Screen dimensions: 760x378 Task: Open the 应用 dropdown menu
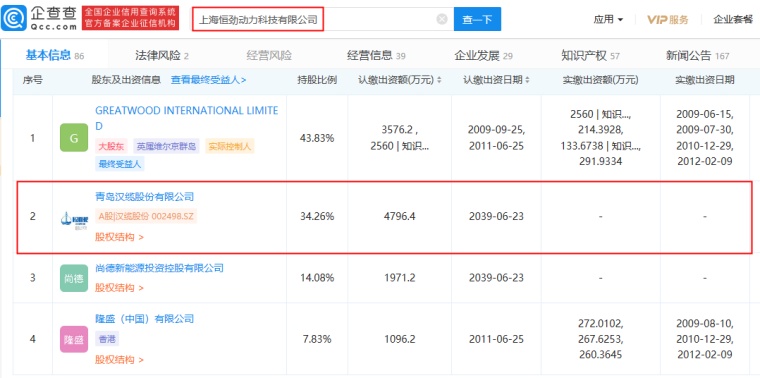(x=608, y=19)
